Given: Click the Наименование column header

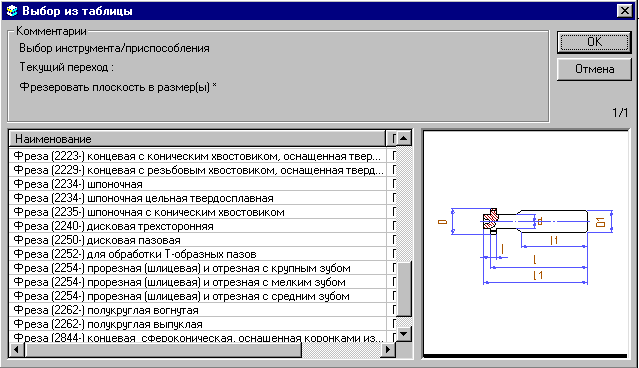Looking at the screenshot, I should pyautogui.click(x=197, y=139).
